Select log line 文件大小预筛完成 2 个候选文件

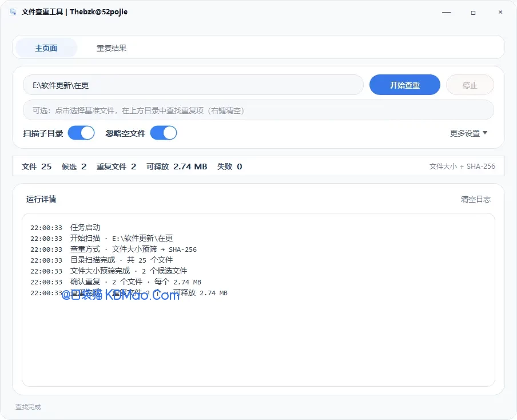(x=109, y=271)
